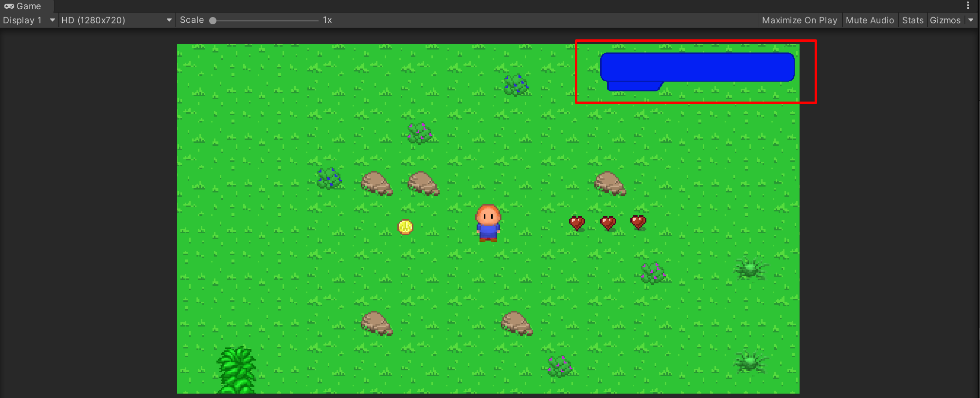Viewport: 980px width, 398px height.
Task: Open the Game panel three-dot menu
Action: tap(968, 5)
